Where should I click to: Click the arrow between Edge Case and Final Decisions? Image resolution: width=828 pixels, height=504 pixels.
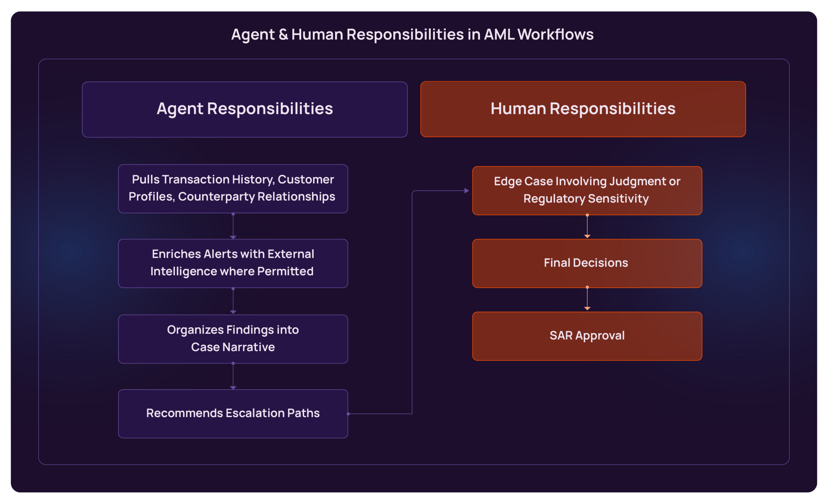coord(587,226)
